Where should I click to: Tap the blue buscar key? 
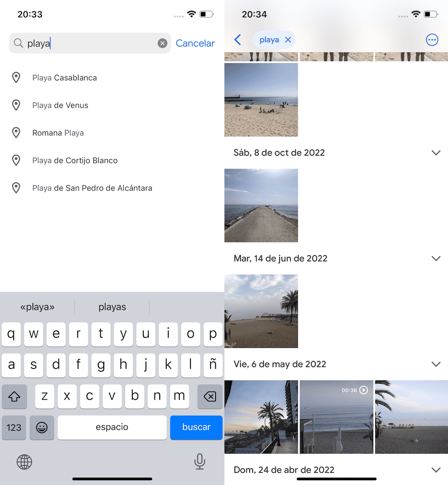click(x=196, y=427)
